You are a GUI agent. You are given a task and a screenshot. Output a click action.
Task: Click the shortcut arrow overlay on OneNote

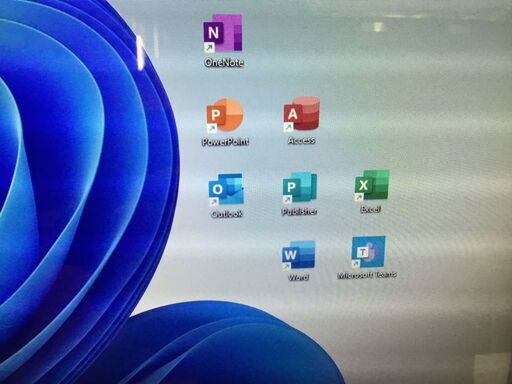[209, 48]
